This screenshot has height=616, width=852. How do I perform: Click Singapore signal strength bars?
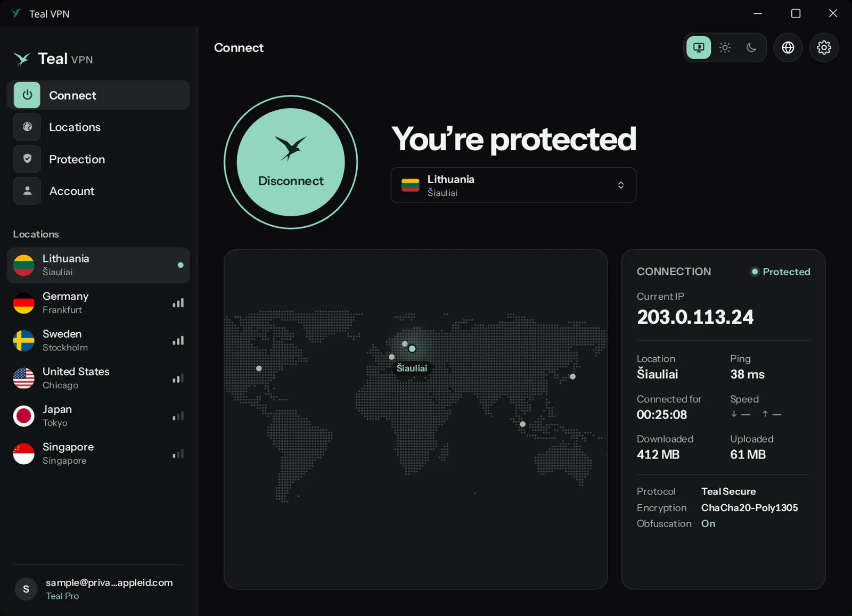[178, 454]
